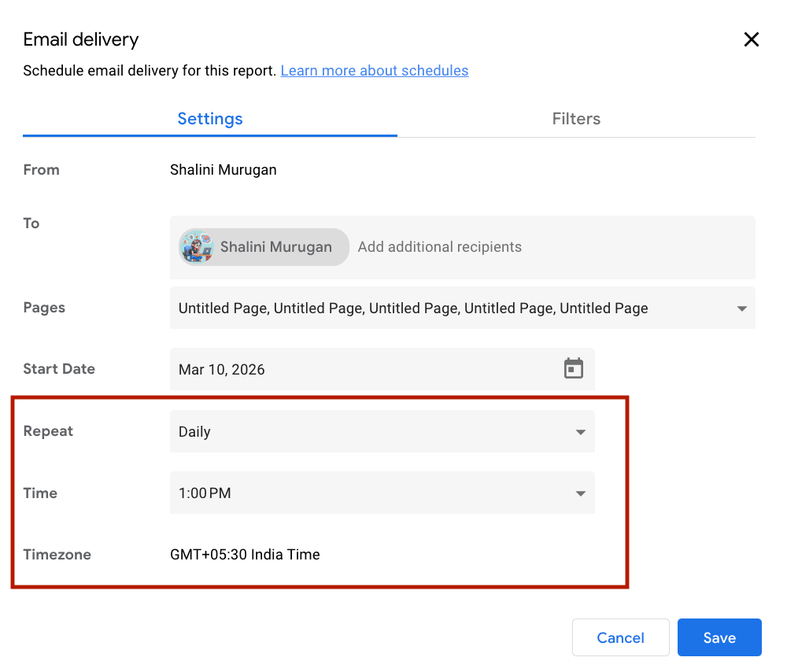
Task: Click the recipient's avatar picture in the chip
Action: (197, 247)
